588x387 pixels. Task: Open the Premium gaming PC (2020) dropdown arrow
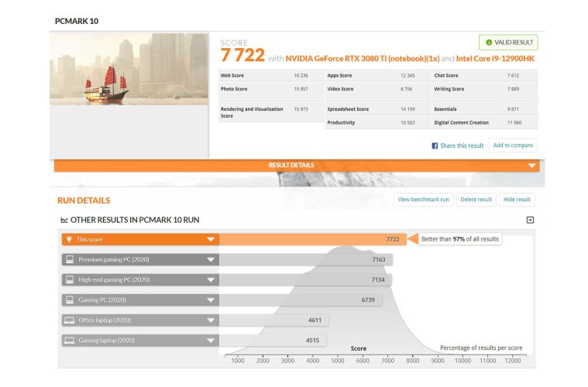(211, 259)
